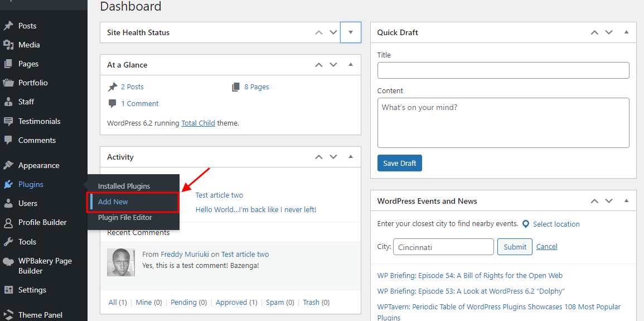The image size is (644, 321).
Task: Click the Posts pushpin icon in sidebar
Action: pyautogui.click(x=8, y=26)
